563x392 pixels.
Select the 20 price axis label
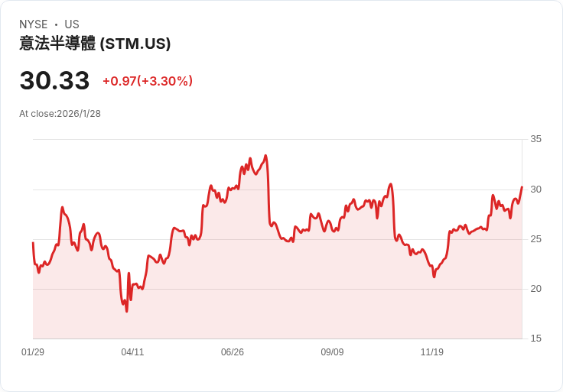tap(536, 289)
